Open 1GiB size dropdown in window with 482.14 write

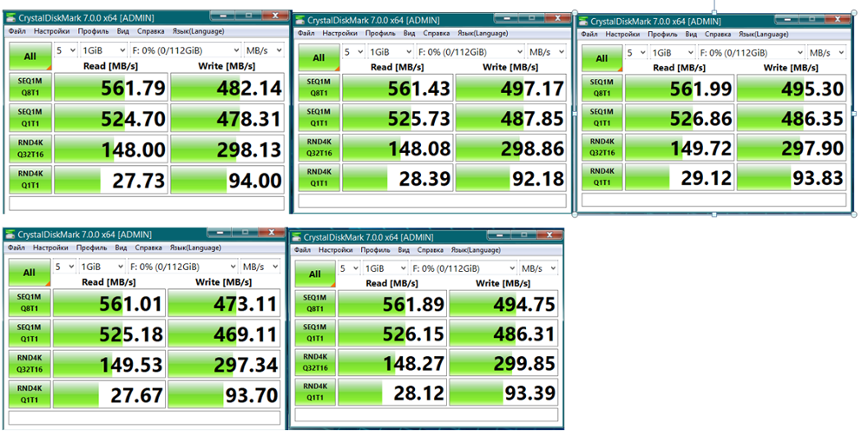[x=103, y=50]
